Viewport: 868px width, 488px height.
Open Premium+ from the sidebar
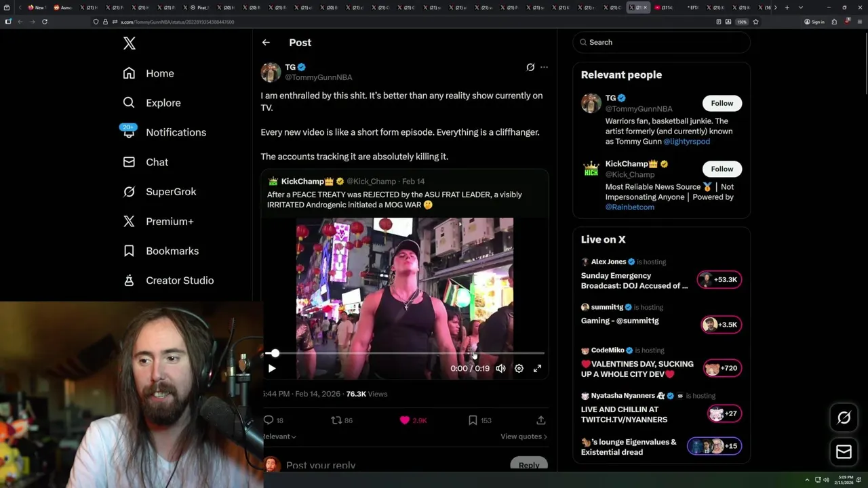(158, 222)
